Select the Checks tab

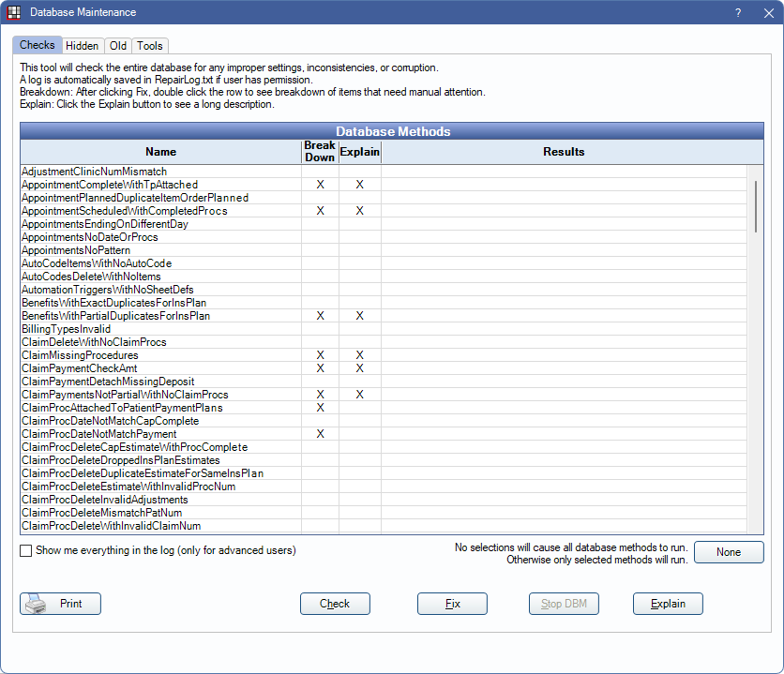38,46
